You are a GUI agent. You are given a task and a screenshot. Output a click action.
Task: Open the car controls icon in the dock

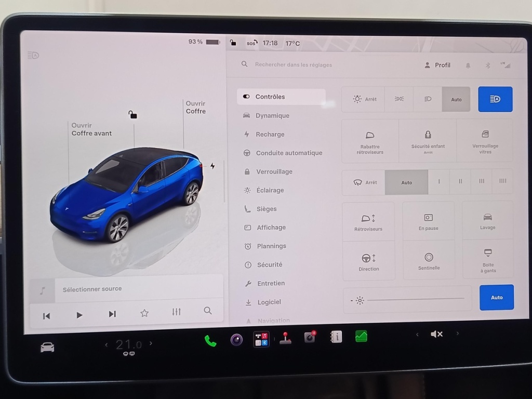tap(47, 348)
